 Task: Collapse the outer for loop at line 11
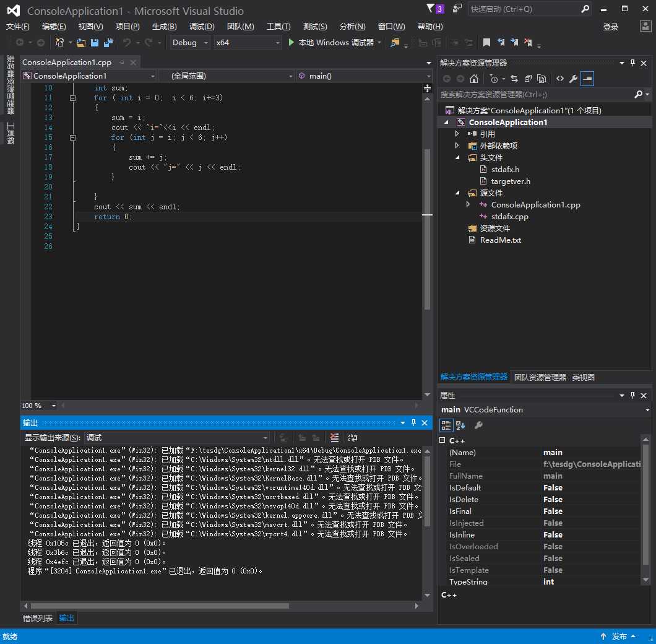[x=72, y=98]
